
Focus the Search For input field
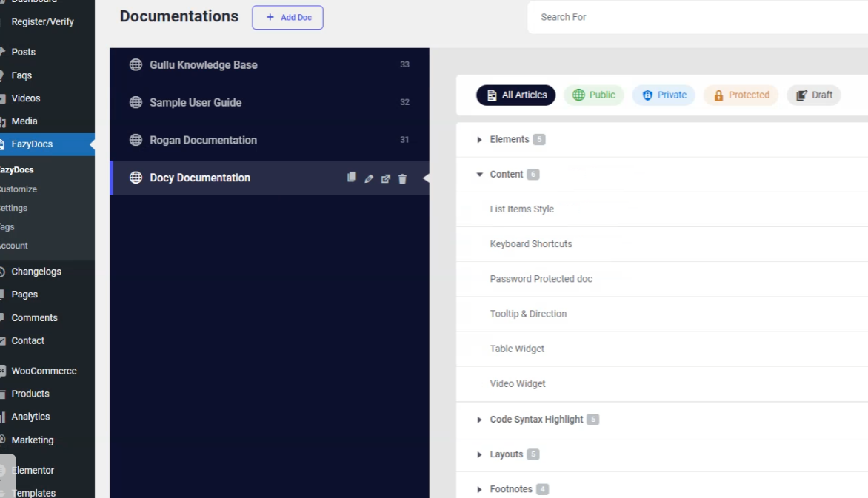point(698,17)
